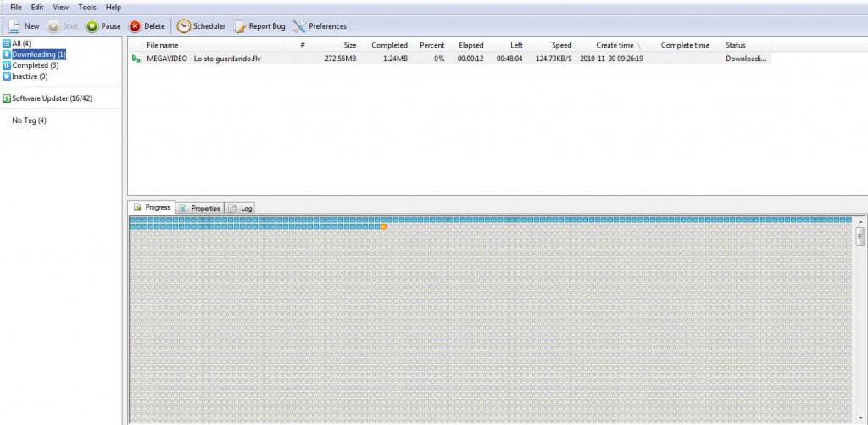Select the Inactive (0) category
Screen dimensions: 868x425
point(25,76)
